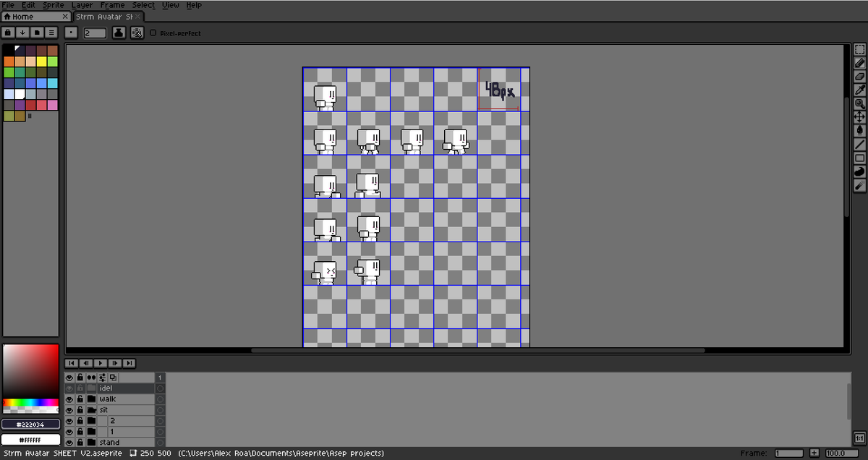The width and height of the screenshot is (868, 460).
Task: Pick the orange palette swatch
Action: point(9,61)
